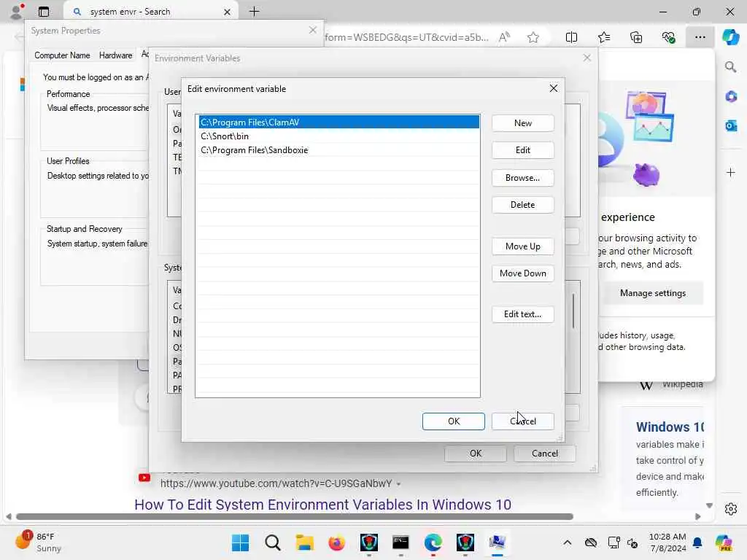Confirm the Edit environment variable dialog with OK
This screenshot has height=560, width=747.
(454, 421)
